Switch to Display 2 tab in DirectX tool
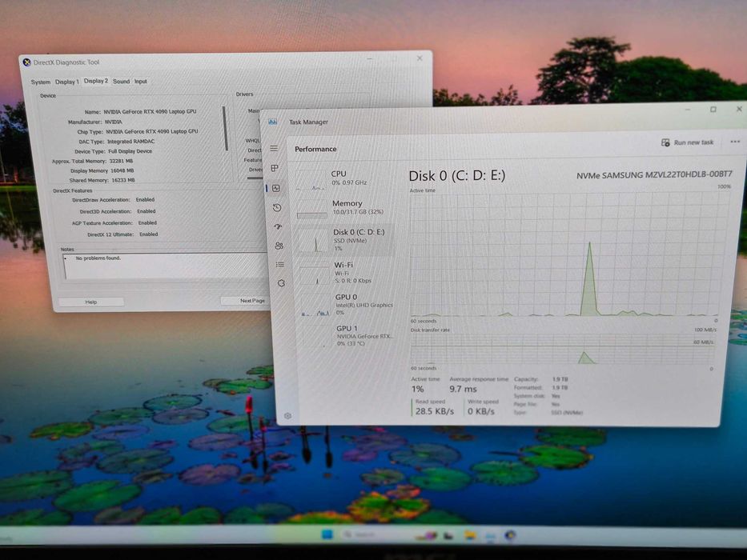Screen dimensions: 747x560 pyautogui.click(x=96, y=81)
